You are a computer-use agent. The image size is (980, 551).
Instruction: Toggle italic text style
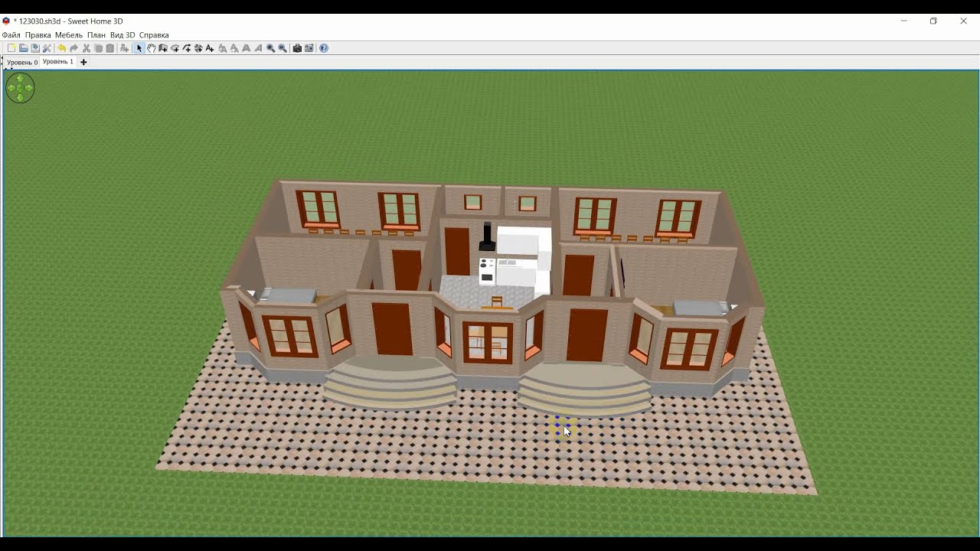[x=258, y=48]
